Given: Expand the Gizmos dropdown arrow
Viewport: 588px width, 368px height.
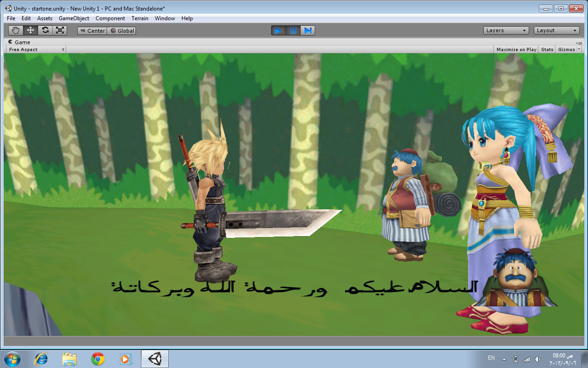Looking at the screenshot, I should click(x=579, y=49).
